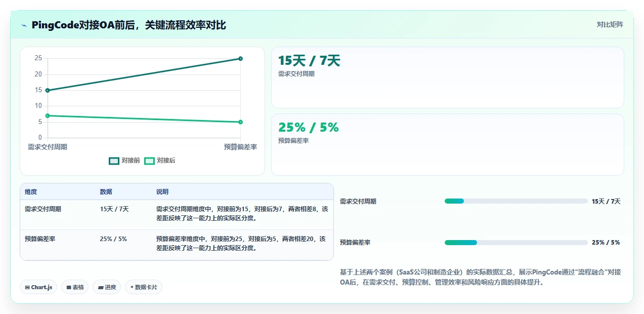Click the 维度 column header
This screenshot has height=314, width=644.
pyautogui.click(x=31, y=192)
